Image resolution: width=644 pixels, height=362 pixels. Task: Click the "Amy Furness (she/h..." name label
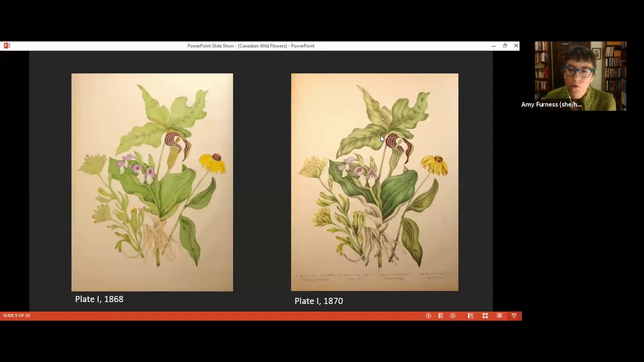click(x=551, y=105)
